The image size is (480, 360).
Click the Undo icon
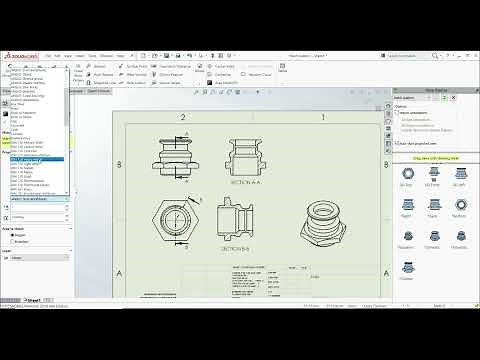click(x=190, y=56)
